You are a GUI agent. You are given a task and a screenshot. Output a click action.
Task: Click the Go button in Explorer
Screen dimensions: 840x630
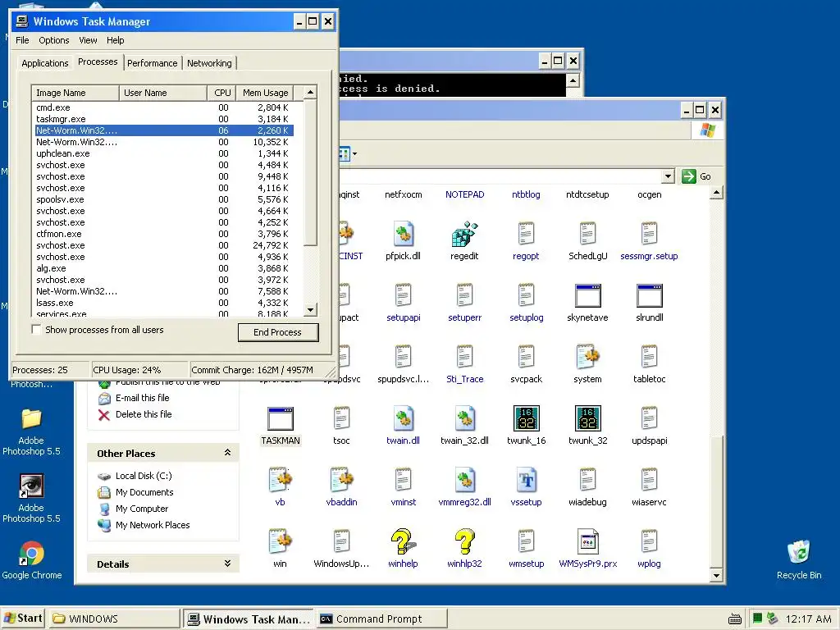click(x=696, y=176)
